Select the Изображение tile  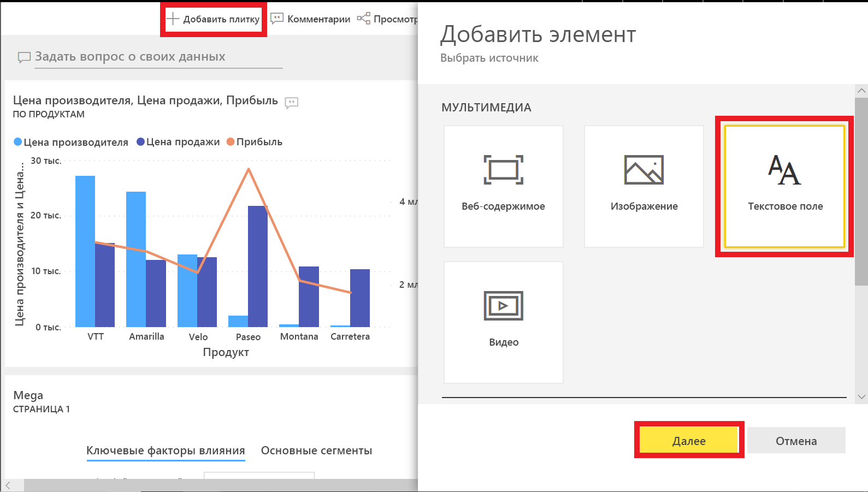(x=644, y=187)
